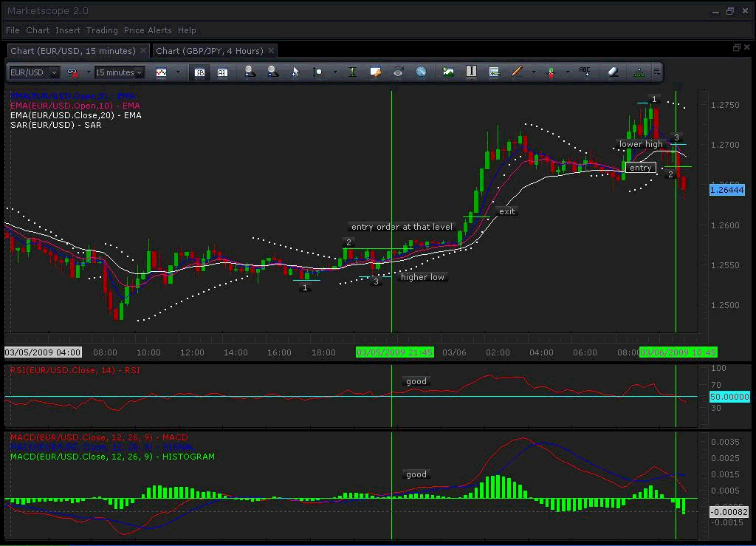This screenshot has height=546, width=756.
Task: Click the blue globe icon in toolbar
Action: (x=421, y=72)
